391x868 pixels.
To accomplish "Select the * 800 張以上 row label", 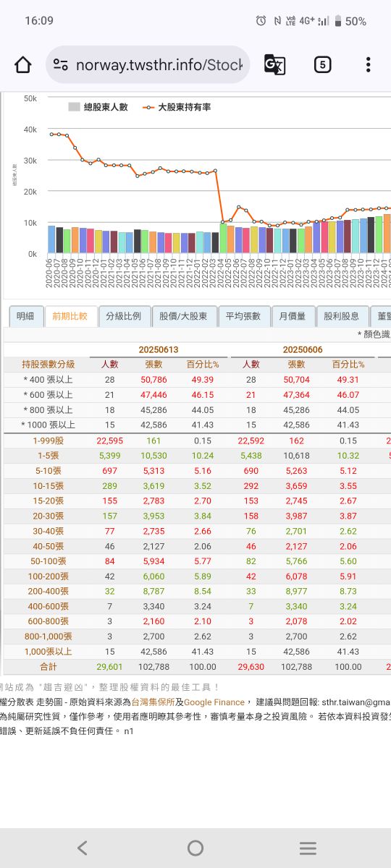I will [47, 410].
